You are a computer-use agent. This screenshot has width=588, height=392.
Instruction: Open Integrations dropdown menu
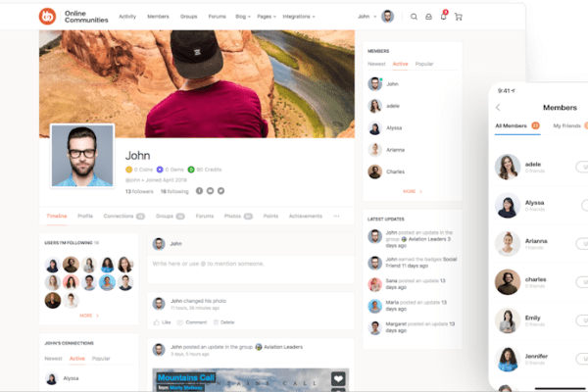coord(299,17)
